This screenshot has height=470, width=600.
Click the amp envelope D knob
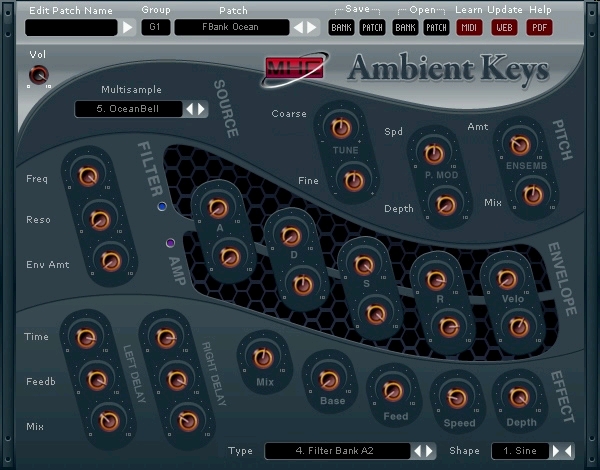click(303, 284)
